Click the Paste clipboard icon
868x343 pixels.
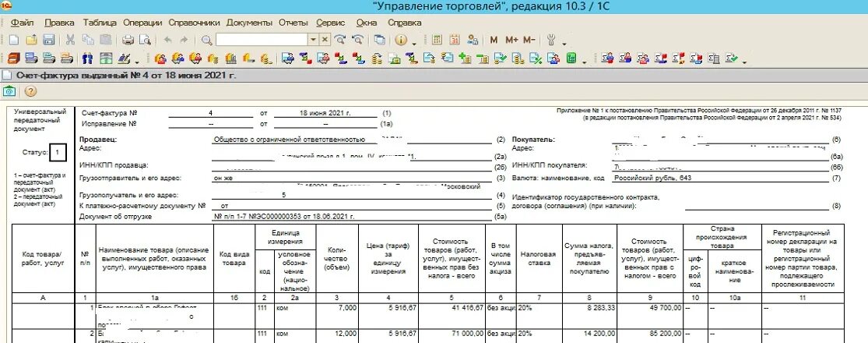[x=105, y=40]
